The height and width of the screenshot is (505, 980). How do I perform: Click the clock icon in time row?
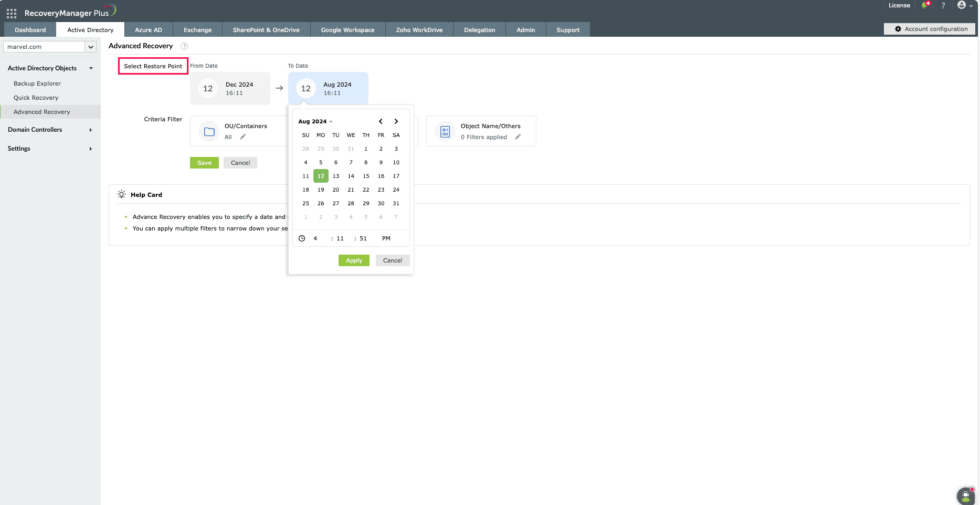tap(302, 238)
